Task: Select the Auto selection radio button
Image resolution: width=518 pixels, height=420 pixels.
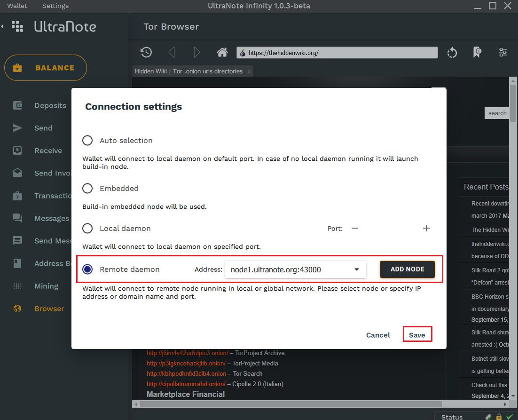Action: tap(87, 141)
